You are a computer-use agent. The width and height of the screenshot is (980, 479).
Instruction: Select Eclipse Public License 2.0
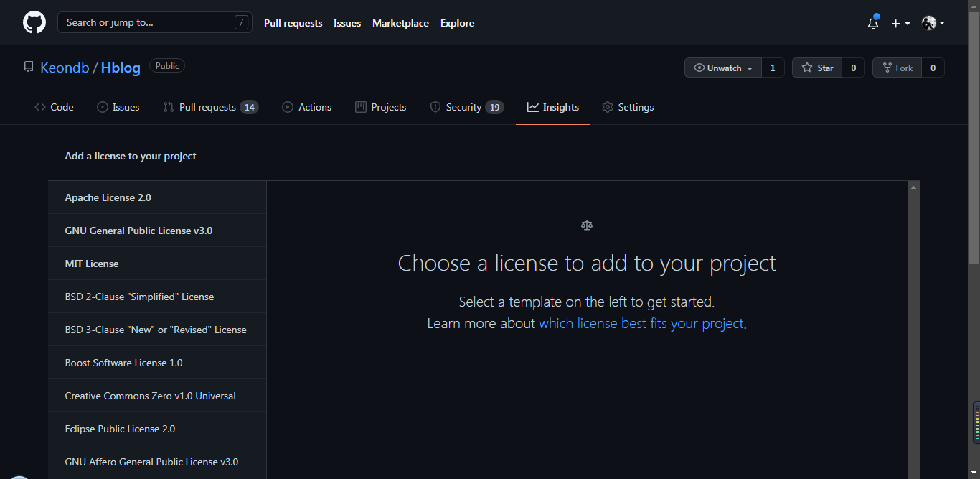157,429
